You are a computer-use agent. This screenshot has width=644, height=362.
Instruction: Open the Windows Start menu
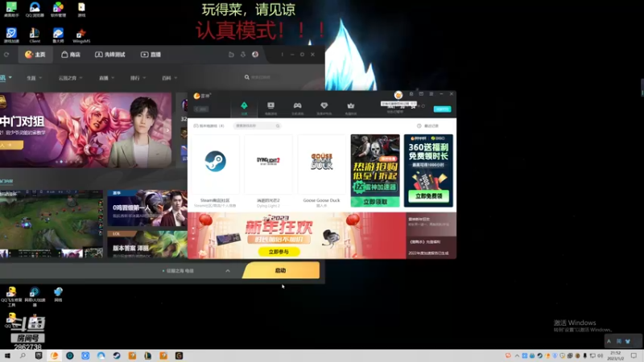7,356
